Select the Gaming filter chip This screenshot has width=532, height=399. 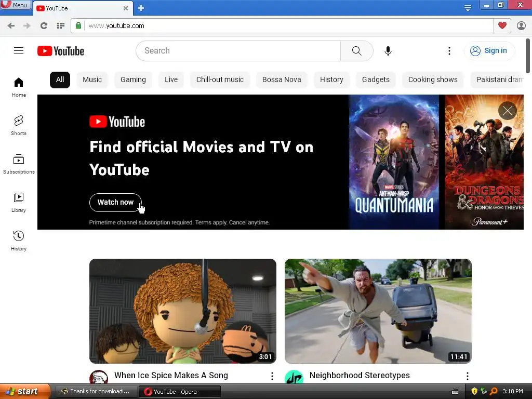(133, 79)
